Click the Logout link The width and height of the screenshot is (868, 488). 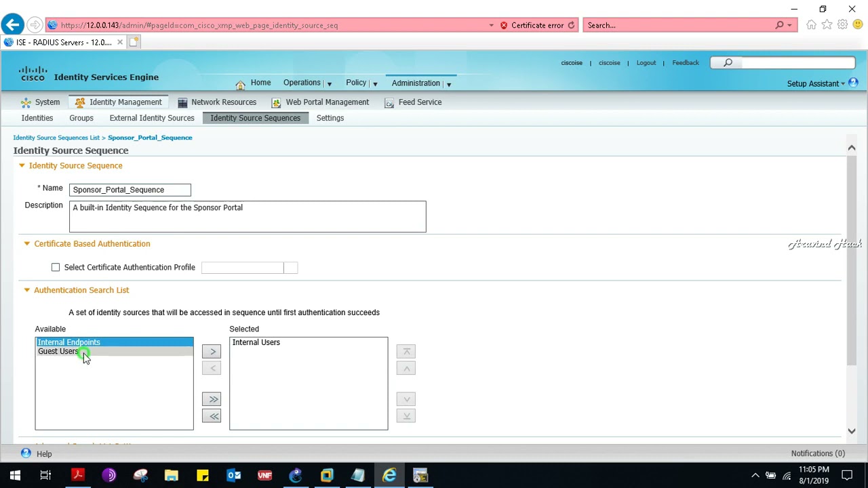click(646, 63)
